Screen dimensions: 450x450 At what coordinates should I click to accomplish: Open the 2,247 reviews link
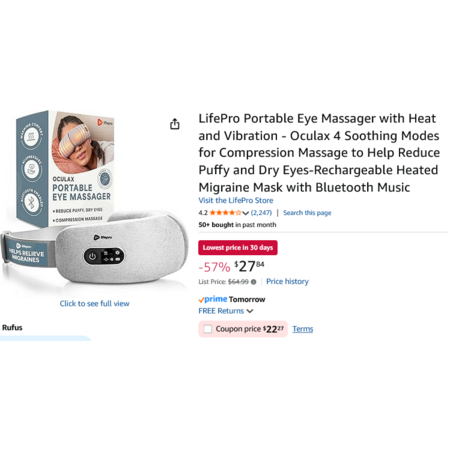(x=261, y=213)
